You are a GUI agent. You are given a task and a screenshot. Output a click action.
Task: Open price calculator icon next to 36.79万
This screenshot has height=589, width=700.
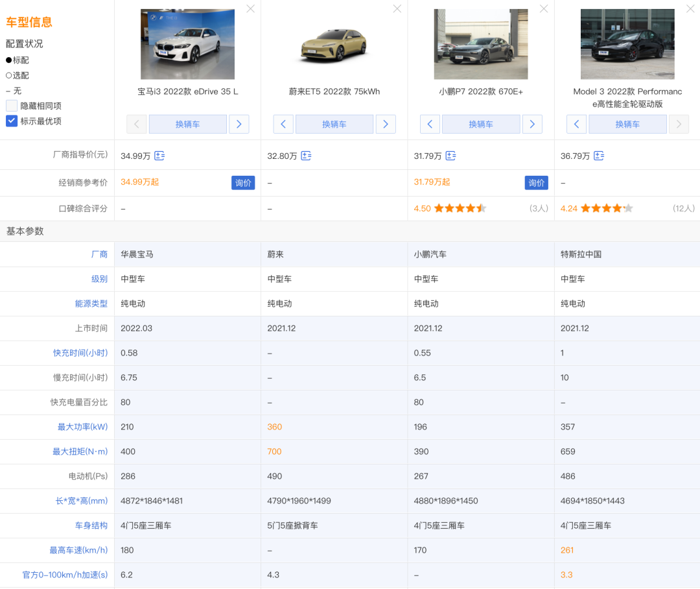599,156
